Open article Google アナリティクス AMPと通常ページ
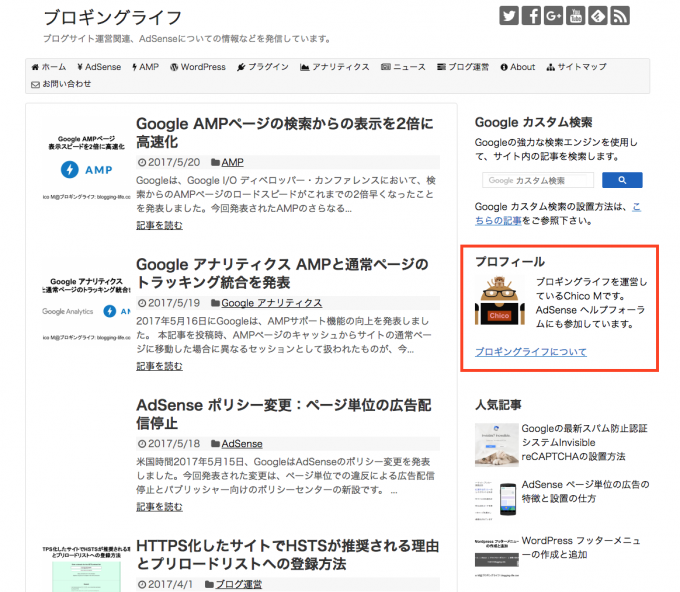The width and height of the screenshot is (680, 592). (x=282, y=273)
